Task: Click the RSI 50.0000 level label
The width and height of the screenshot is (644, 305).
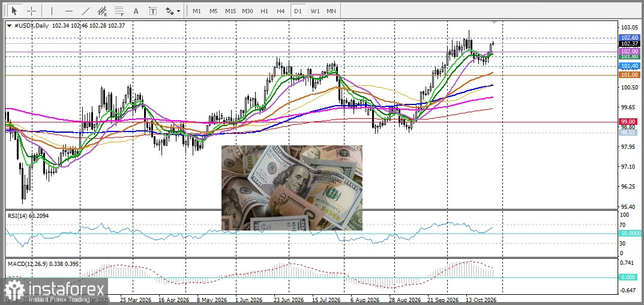Action: (x=630, y=233)
